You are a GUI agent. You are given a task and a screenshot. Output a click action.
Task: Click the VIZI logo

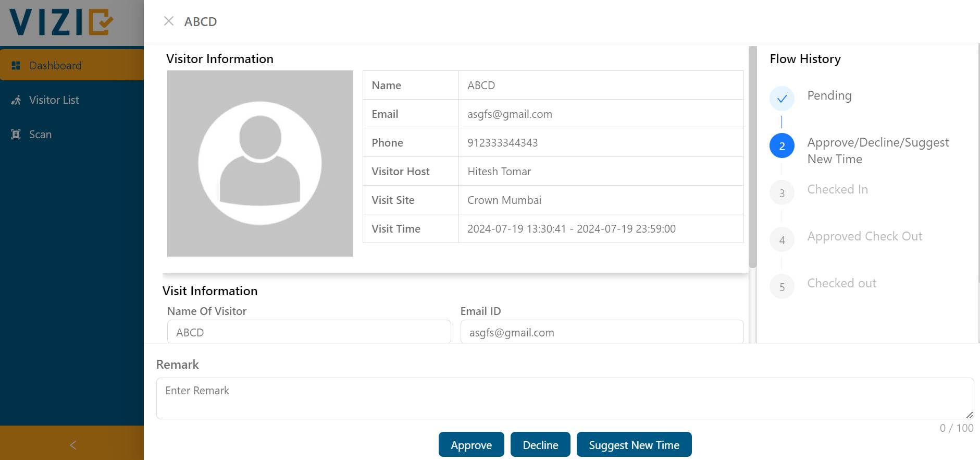coord(61,22)
